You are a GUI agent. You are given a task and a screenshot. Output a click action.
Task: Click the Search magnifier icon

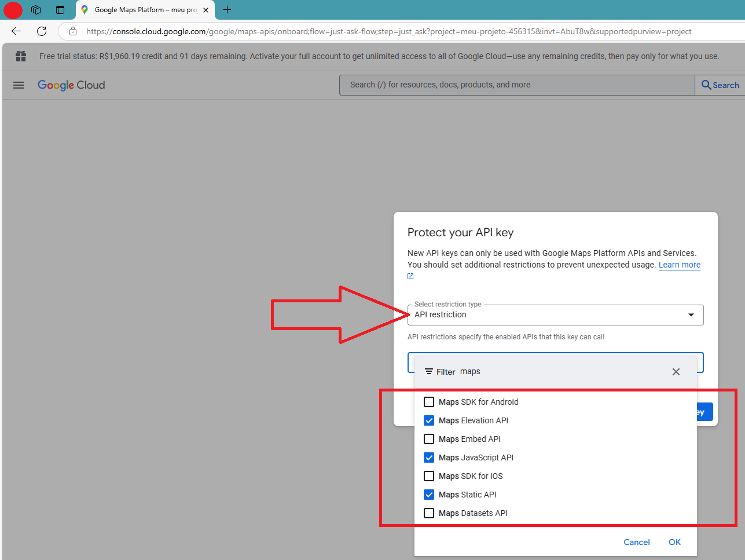706,85
